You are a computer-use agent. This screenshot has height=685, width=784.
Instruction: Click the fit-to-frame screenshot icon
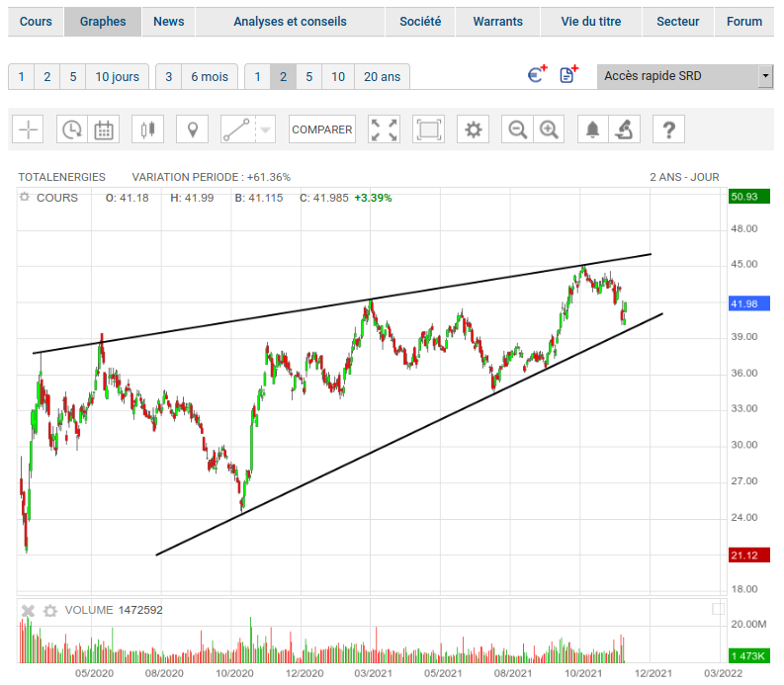(428, 129)
